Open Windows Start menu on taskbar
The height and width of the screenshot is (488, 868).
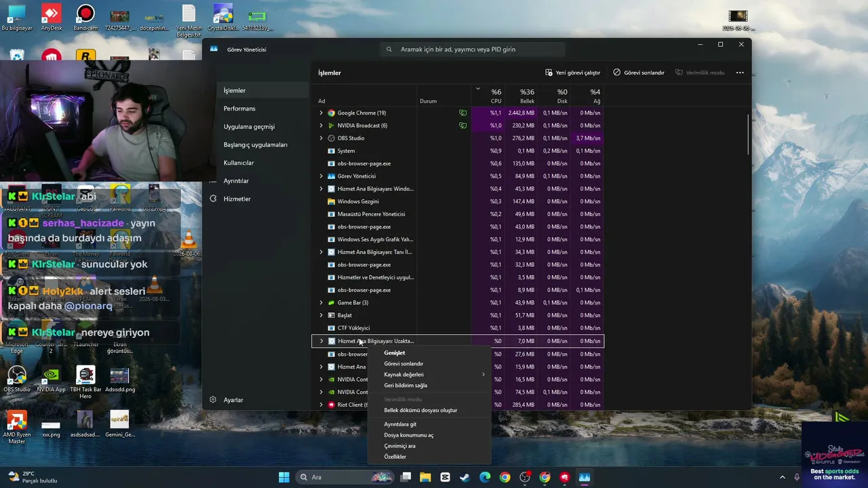click(284, 477)
